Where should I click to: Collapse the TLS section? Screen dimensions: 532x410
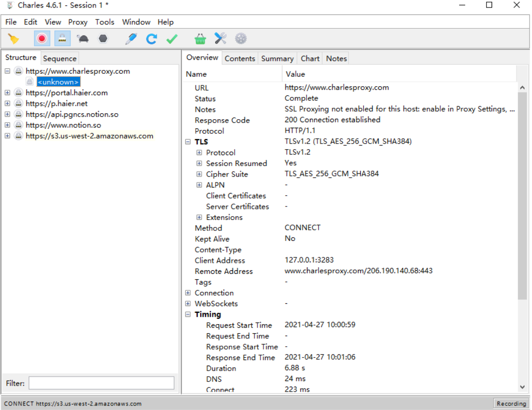pyautogui.click(x=188, y=142)
